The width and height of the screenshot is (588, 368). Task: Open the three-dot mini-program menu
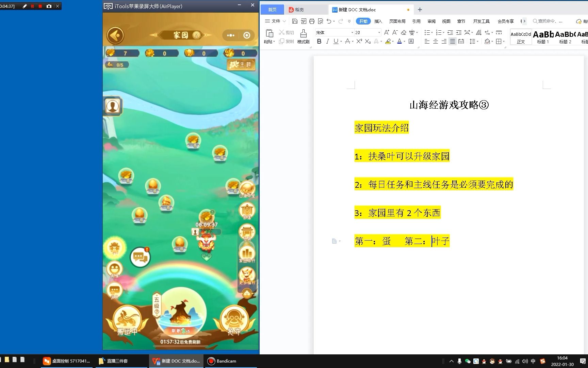231,35
